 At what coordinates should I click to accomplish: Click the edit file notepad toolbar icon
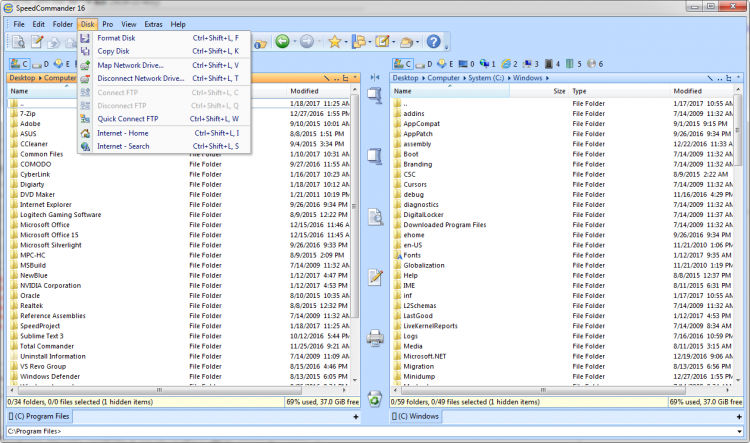click(x=37, y=42)
